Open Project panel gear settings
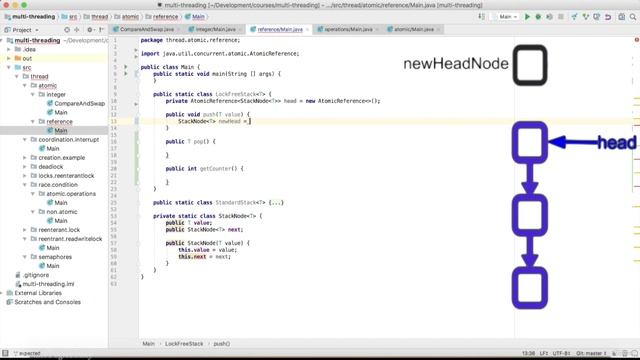640x360 pixels. coord(90,30)
